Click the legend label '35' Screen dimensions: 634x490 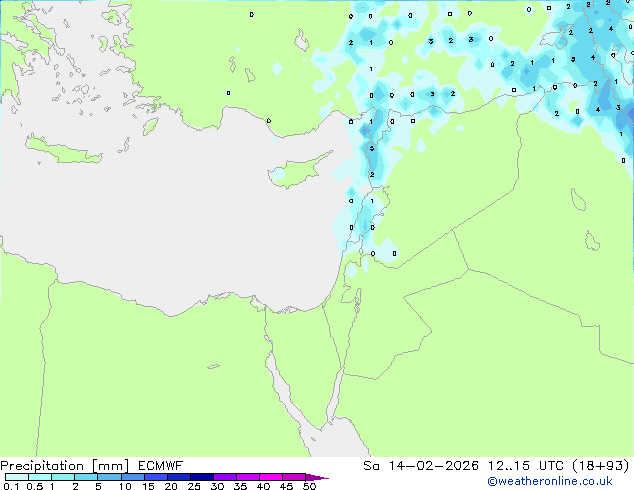tap(240, 486)
